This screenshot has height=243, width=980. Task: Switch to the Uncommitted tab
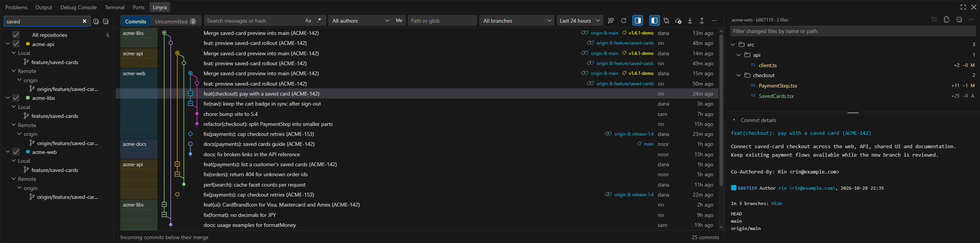point(175,21)
